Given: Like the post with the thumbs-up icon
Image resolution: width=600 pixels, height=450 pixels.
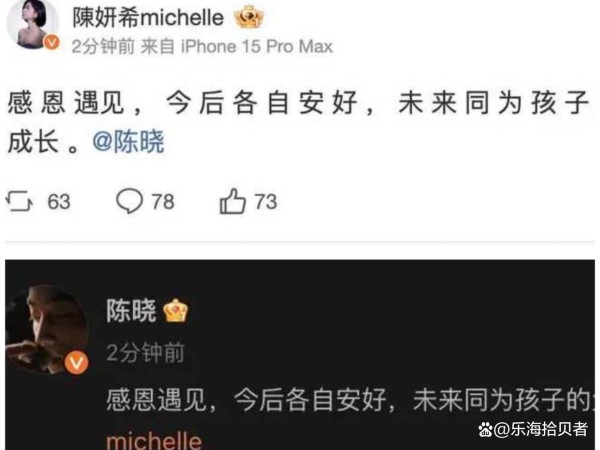Looking at the screenshot, I should [232, 201].
